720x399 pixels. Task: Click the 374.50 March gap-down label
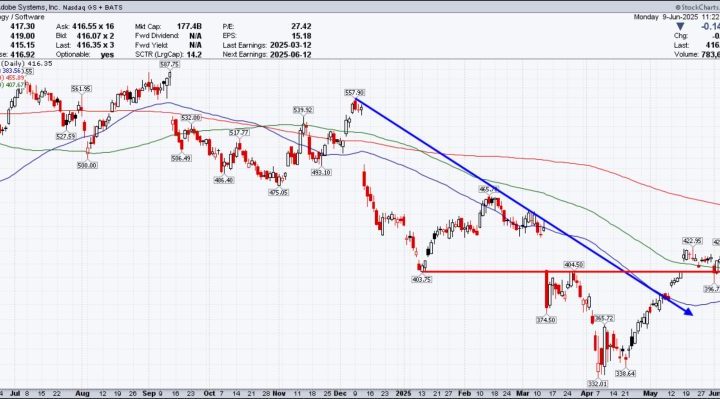pos(546,320)
